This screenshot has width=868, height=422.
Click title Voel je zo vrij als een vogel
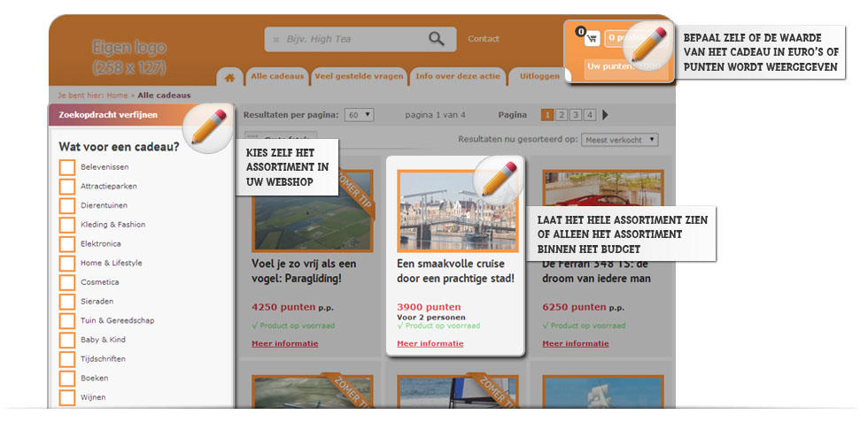[x=304, y=271]
